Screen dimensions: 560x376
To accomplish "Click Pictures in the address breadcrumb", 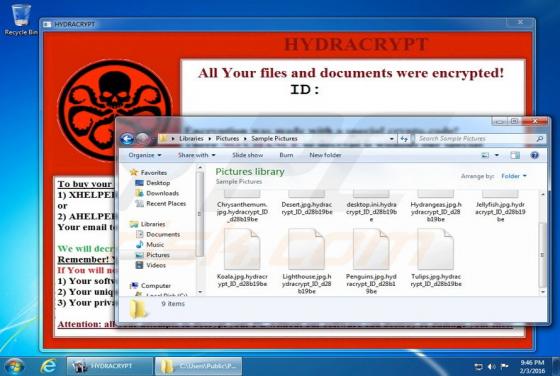I will 227,139.
